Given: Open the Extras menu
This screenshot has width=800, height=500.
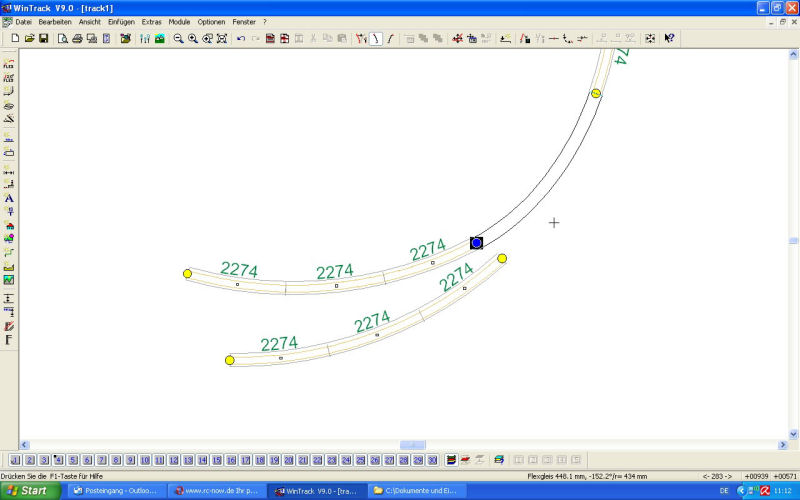Looking at the screenshot, I should [x=152, y=22].
